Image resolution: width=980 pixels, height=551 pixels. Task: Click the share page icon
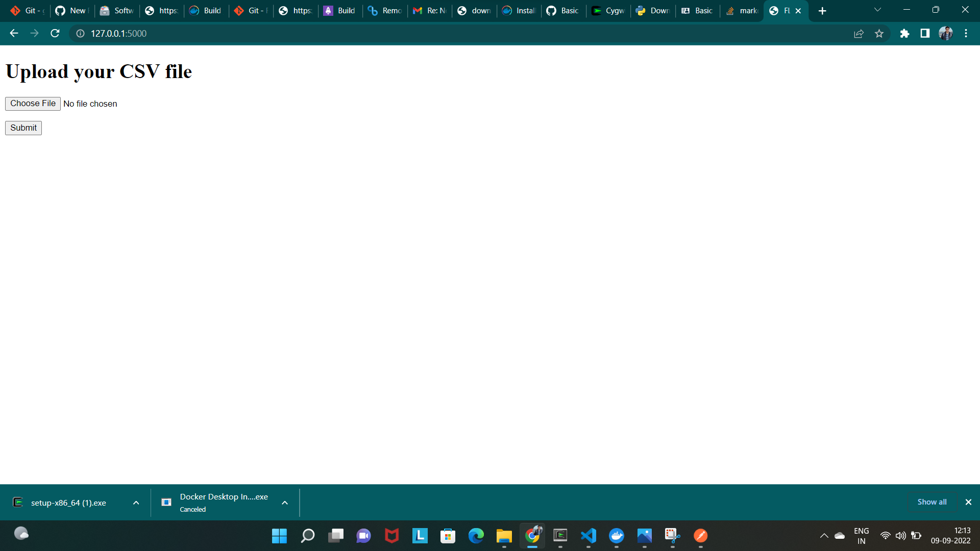click(859, 34)
